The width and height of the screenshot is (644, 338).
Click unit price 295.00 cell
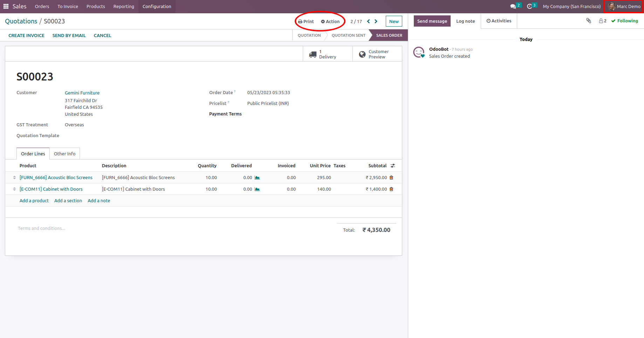coord(324,178)
